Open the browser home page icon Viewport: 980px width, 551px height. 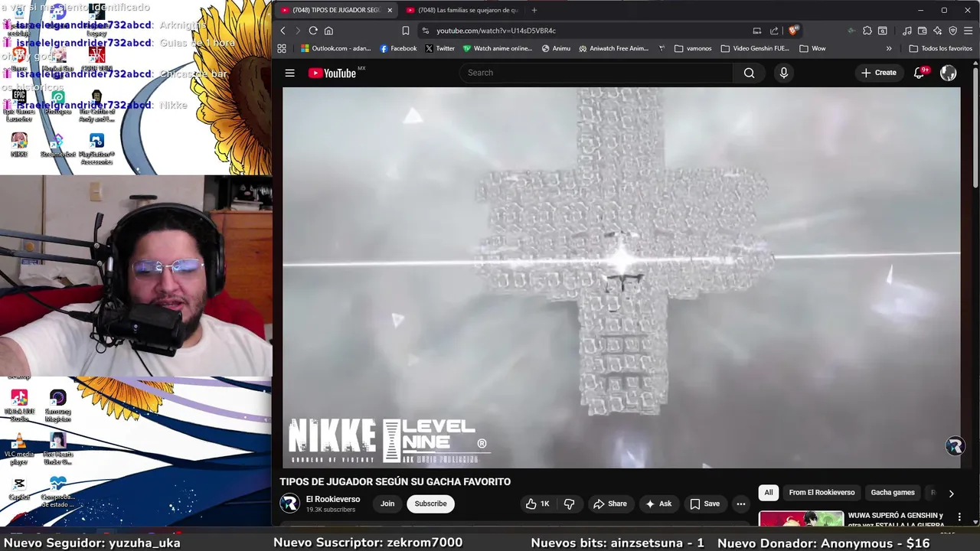click(328, 31)
